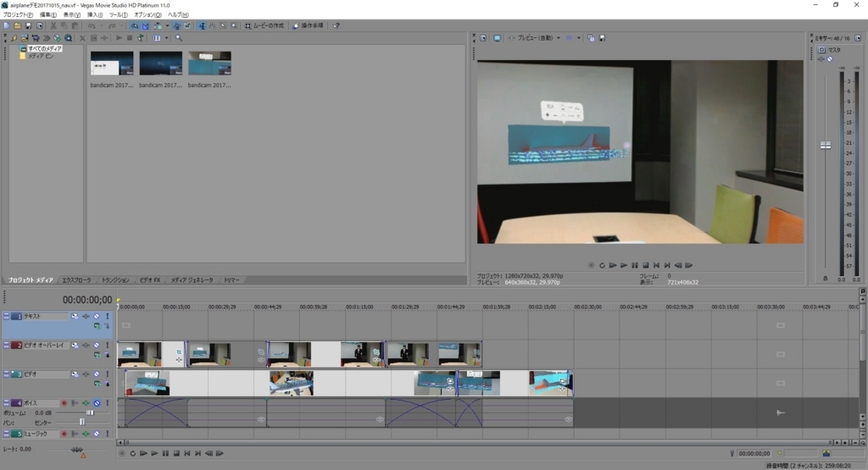Open the 表示(V) menu
The image size is (868, 470).
click(71, 15)
